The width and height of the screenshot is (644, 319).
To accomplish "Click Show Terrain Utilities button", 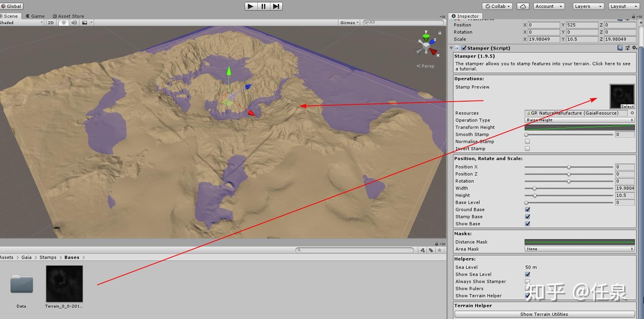I will 544,314.
